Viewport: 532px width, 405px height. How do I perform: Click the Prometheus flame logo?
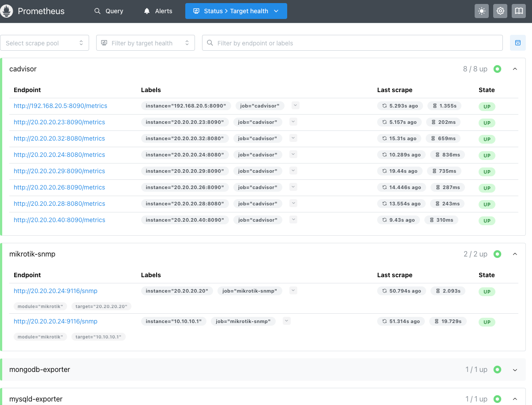(x=7, y=11)
